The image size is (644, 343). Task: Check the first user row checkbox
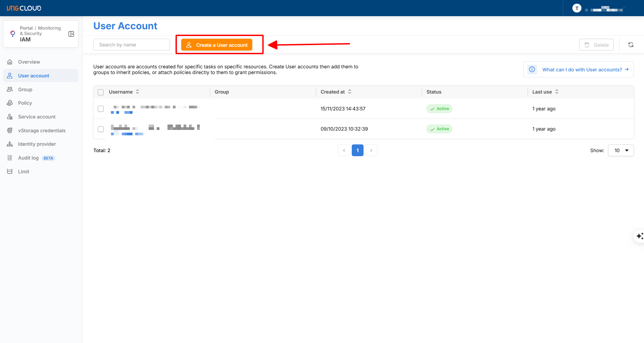pyautogui.click(x=101, y=109)
